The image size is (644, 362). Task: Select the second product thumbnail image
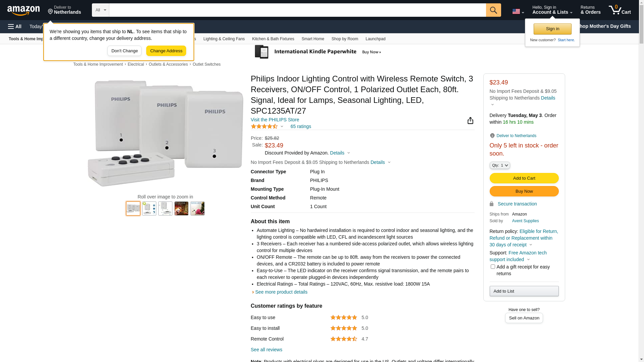pyautogui.click(x=149, y=208)
